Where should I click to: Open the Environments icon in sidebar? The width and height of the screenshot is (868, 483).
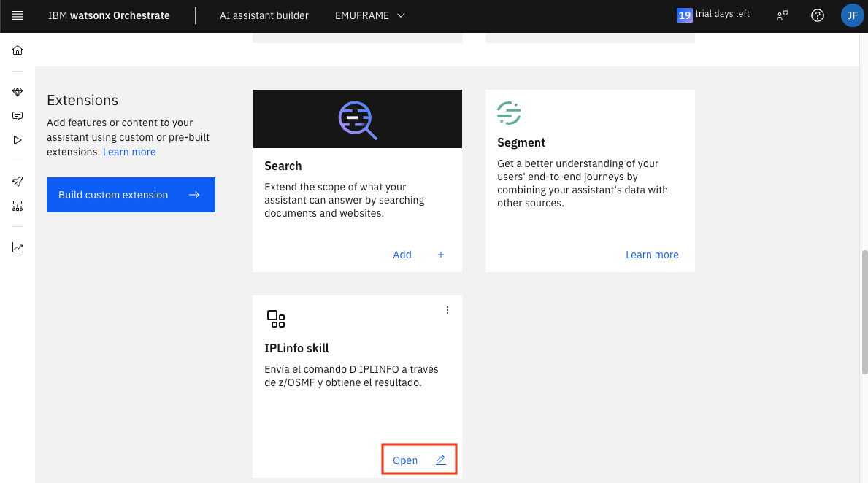click(x=18, y=206)
